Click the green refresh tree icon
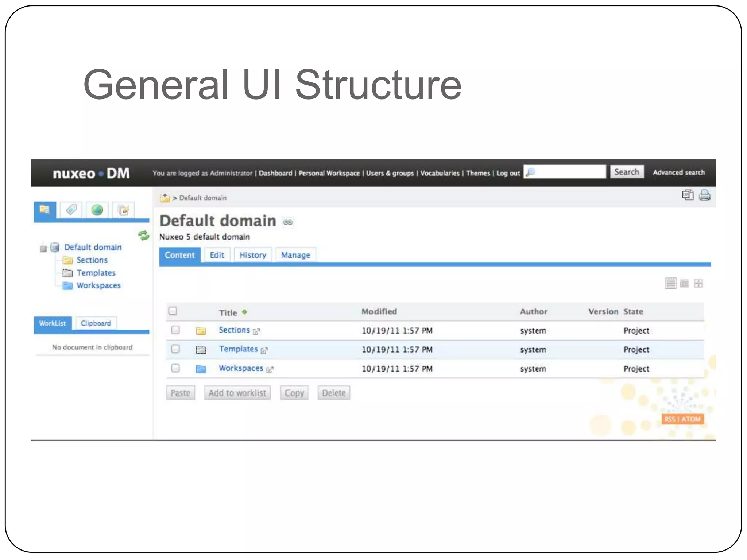The width and height of the screenshot is (747, 560). [143, 236]
